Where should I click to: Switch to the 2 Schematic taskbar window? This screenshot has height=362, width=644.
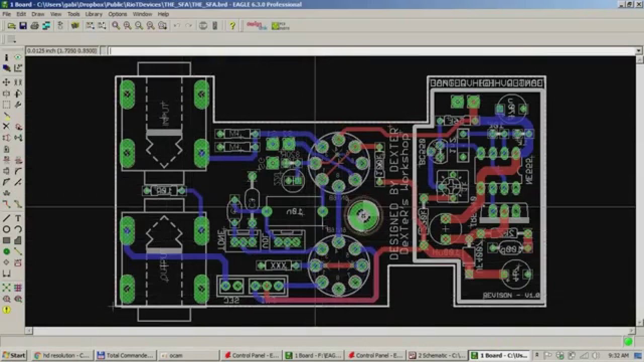point(437,355)
